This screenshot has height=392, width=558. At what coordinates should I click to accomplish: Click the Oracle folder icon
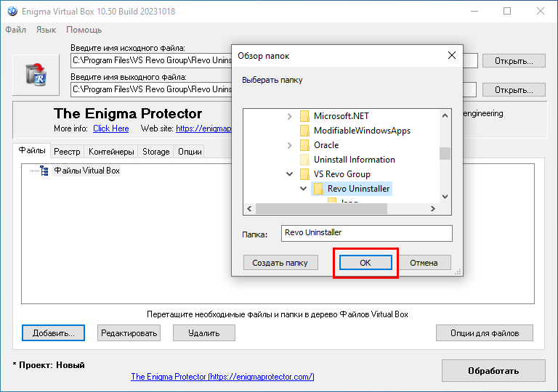point(304,145)
